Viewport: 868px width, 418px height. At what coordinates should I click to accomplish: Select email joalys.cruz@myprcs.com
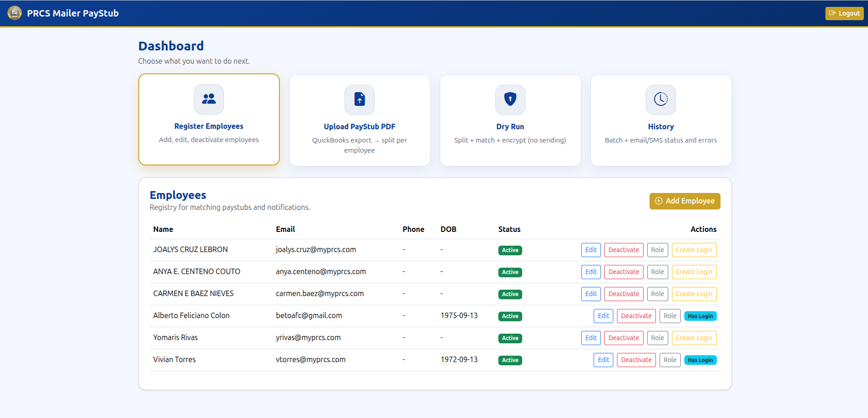(316, 249)
